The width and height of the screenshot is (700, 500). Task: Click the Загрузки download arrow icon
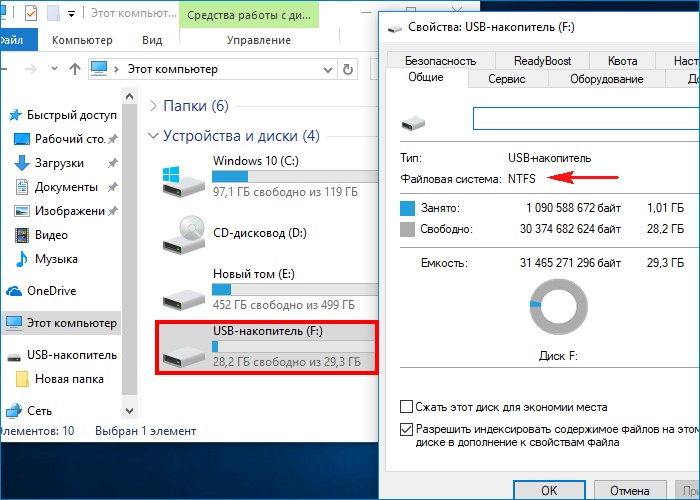21,163
